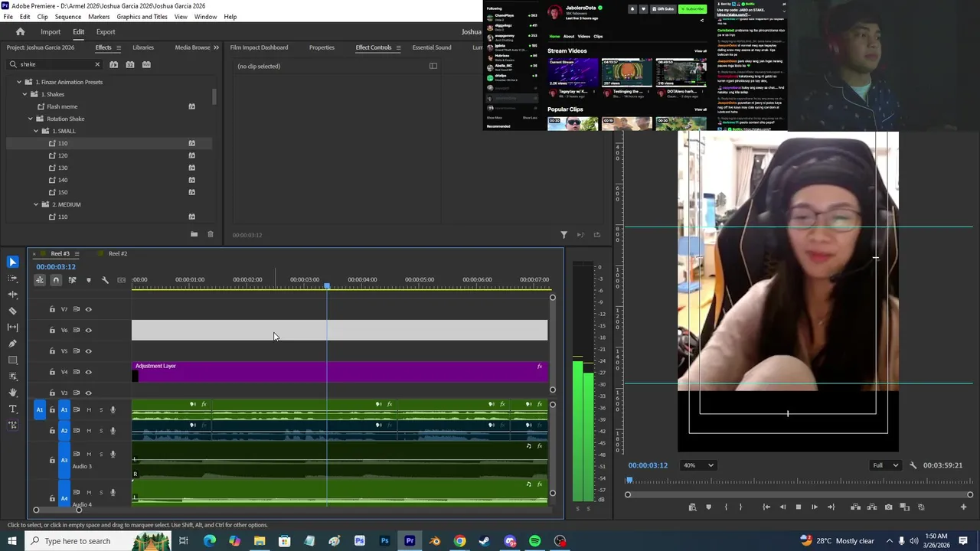Image resolution: width=980 pixels, height=551 pixels.
Task: Open the Program Monitor button editor plus
Action: click(x=964, y=507)
